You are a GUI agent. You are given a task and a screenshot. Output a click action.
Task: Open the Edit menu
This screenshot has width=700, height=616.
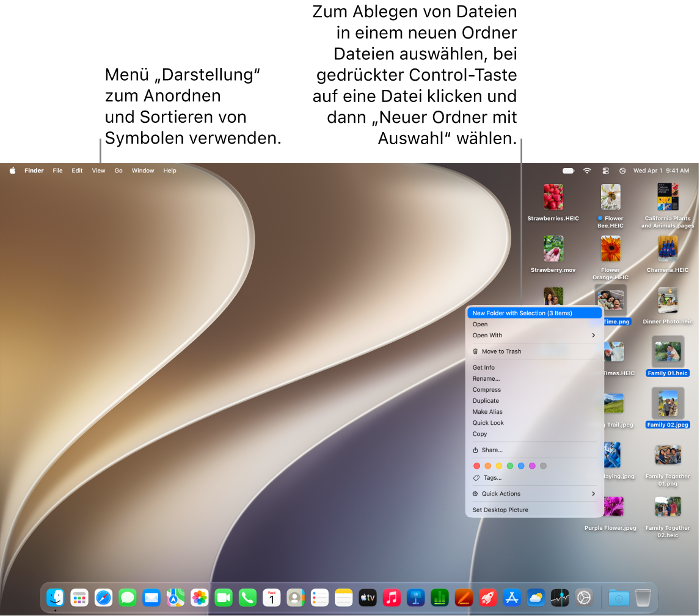click(77, 170)
